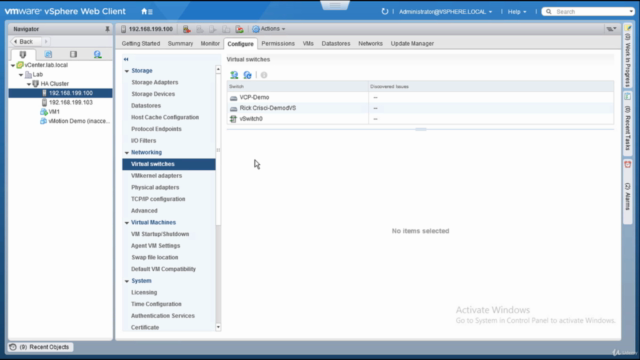Select host 192.168.199.103 in tree
The height and width of the screenshot is (360, 640).
click(x=71, y=102)
